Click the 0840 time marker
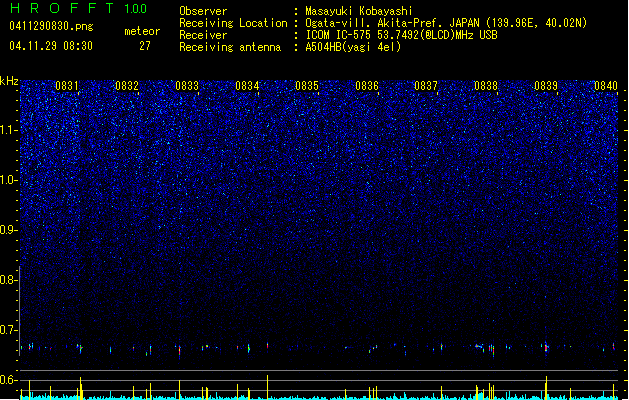This screenshot has width=629, height=400. (x=606, y=86)
